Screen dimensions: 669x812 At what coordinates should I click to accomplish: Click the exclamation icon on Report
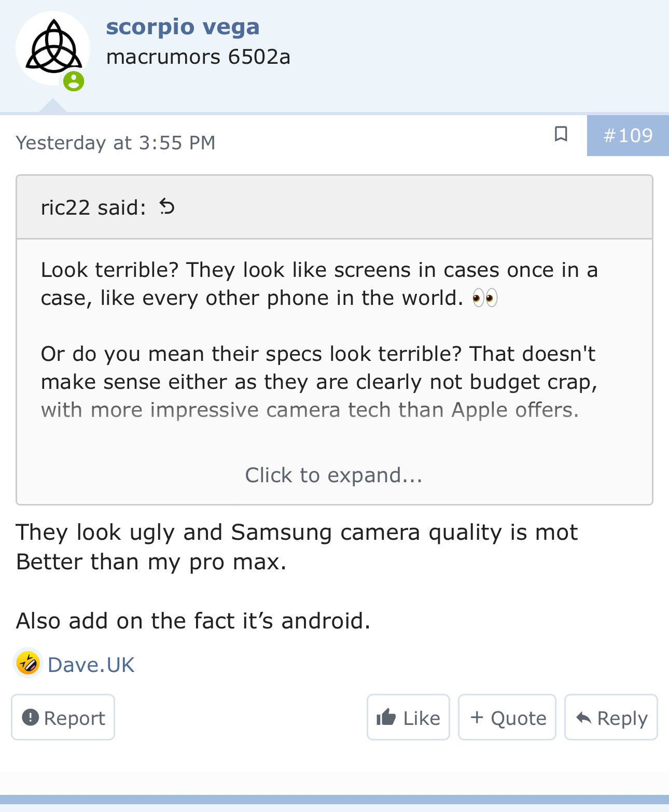tap(31, 717)
